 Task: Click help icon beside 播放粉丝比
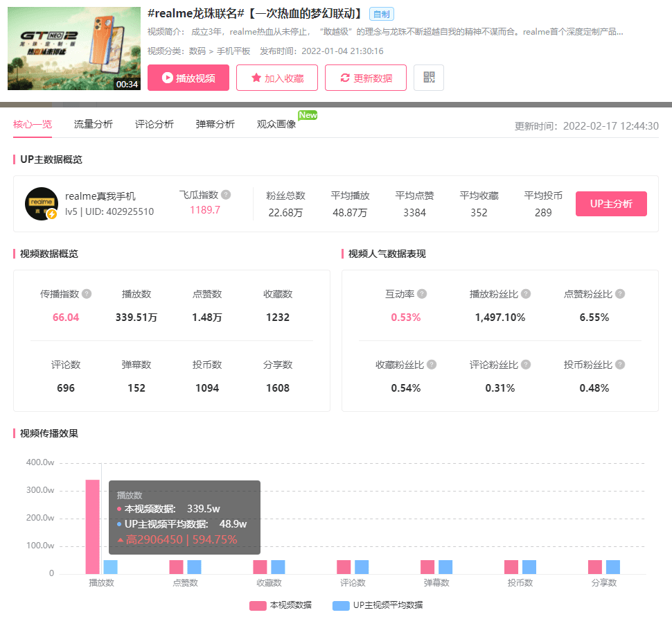pyautogui.click(x=526, y=294)
